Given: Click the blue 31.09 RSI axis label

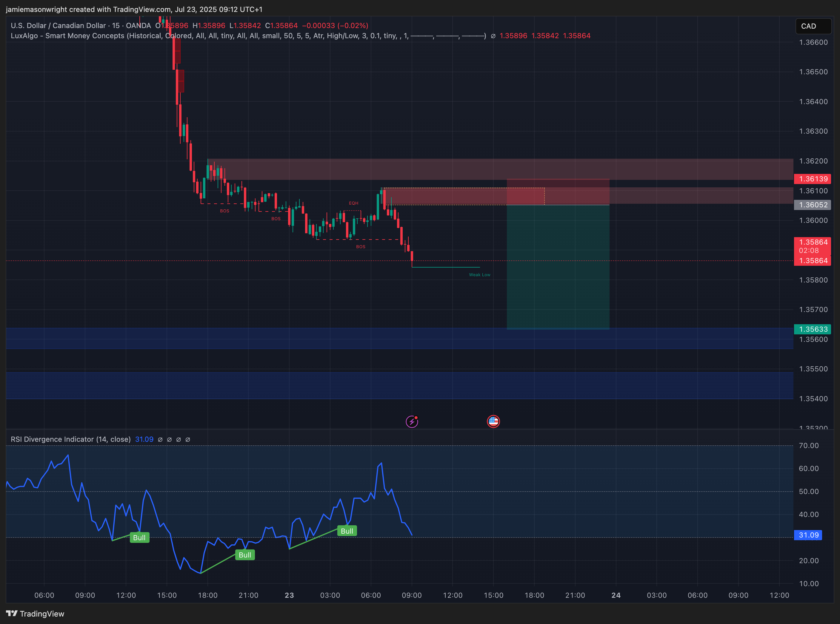Looking at the screenshot, I should click(808, 535).
